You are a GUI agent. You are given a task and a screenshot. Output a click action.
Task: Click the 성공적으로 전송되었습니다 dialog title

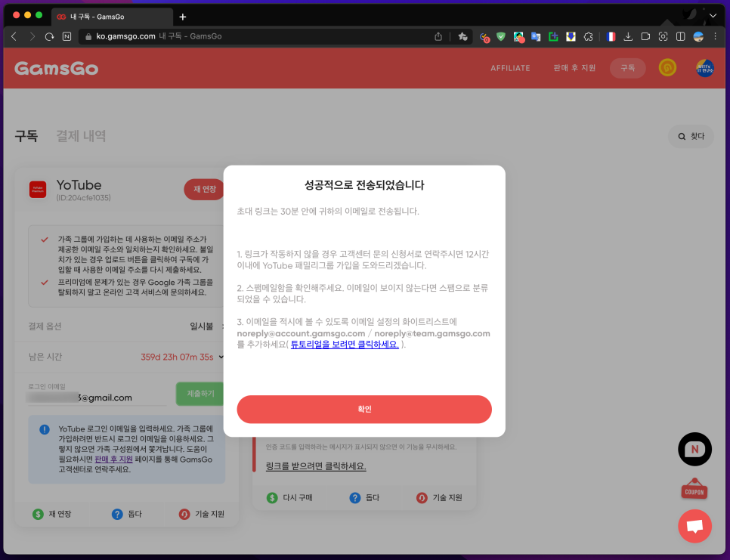coord(364,185)
